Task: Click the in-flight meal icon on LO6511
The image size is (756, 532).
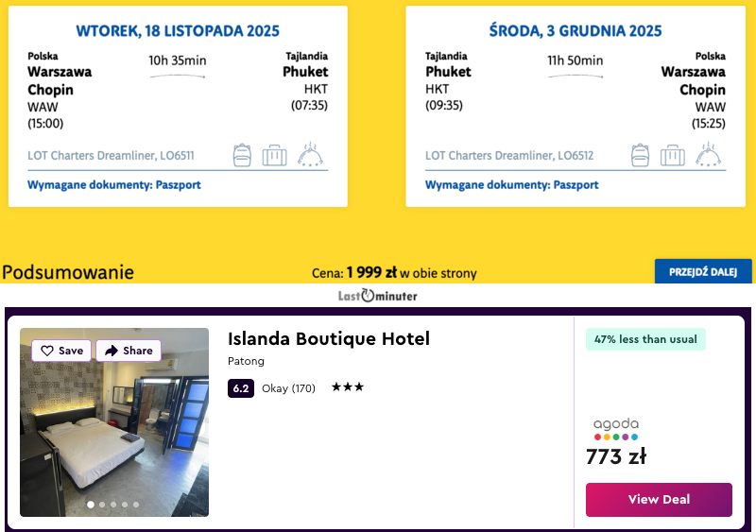Action: tap(311, 154)
